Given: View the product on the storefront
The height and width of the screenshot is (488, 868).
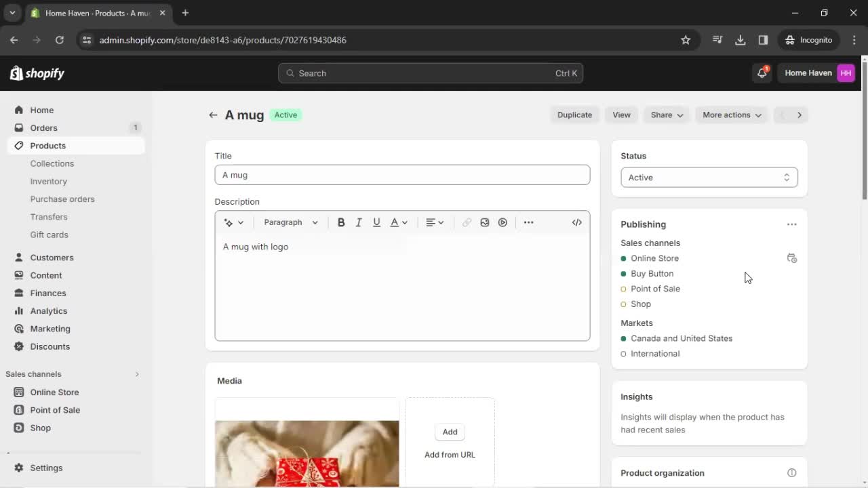Looking at the screenshot, I should click(x=620, y=115).
